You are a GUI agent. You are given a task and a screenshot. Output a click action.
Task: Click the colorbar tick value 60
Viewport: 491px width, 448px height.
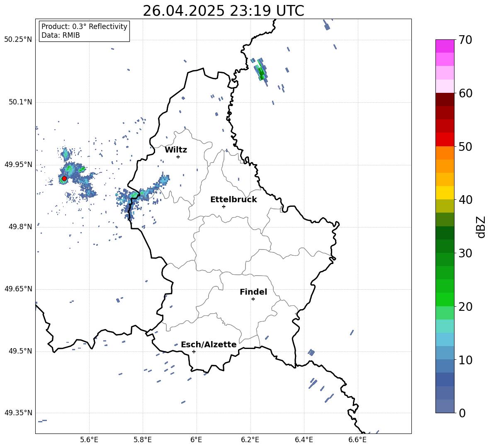coord(466,93)
